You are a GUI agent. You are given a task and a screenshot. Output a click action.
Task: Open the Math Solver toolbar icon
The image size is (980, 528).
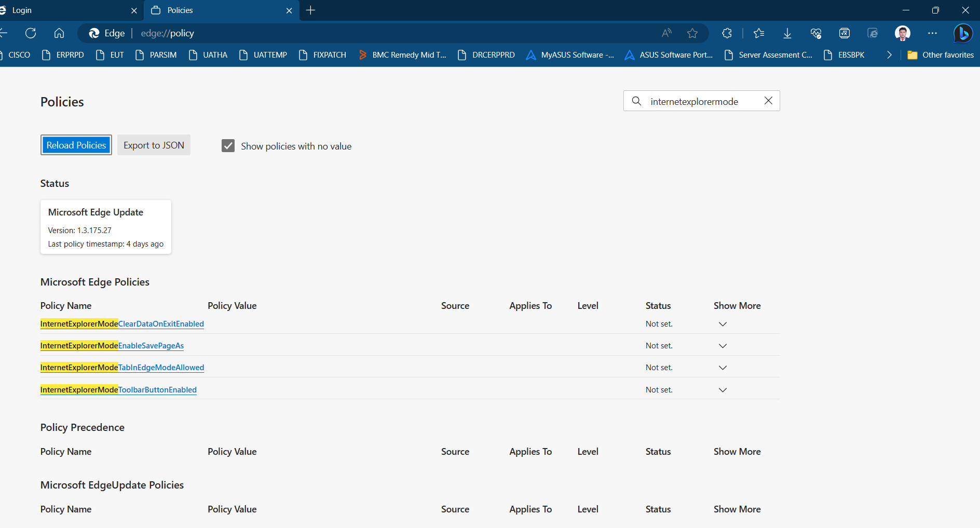(x=845, y=33)
